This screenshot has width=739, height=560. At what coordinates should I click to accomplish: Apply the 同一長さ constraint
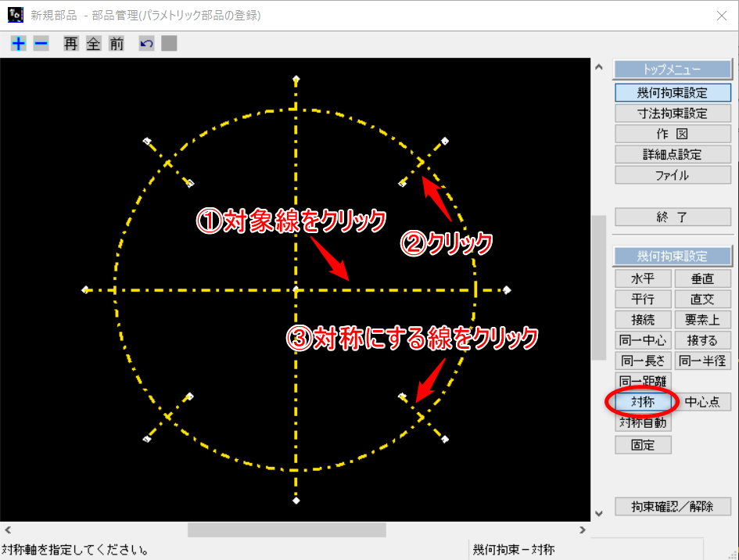pos(643,361)
